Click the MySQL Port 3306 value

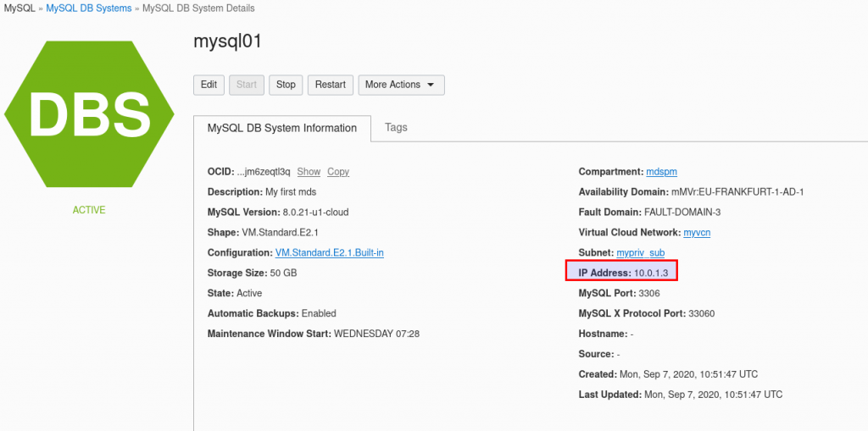coord(649,293)
